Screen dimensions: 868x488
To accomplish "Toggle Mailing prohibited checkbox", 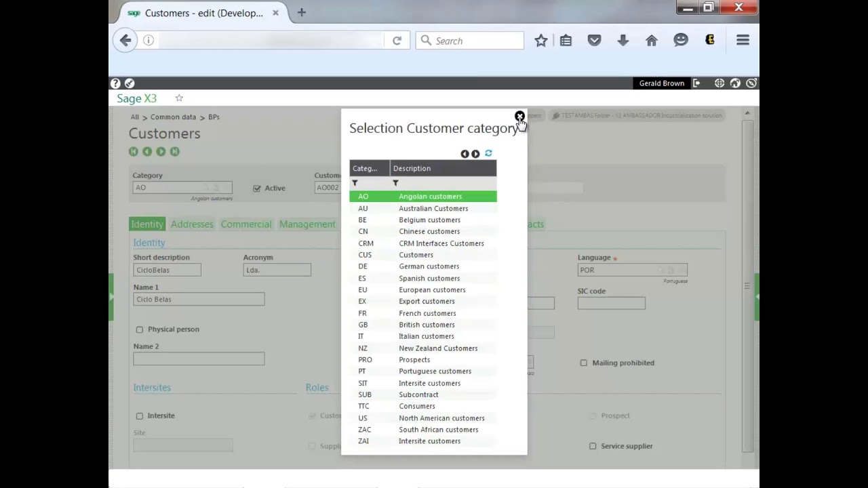I will coord(584,363).
